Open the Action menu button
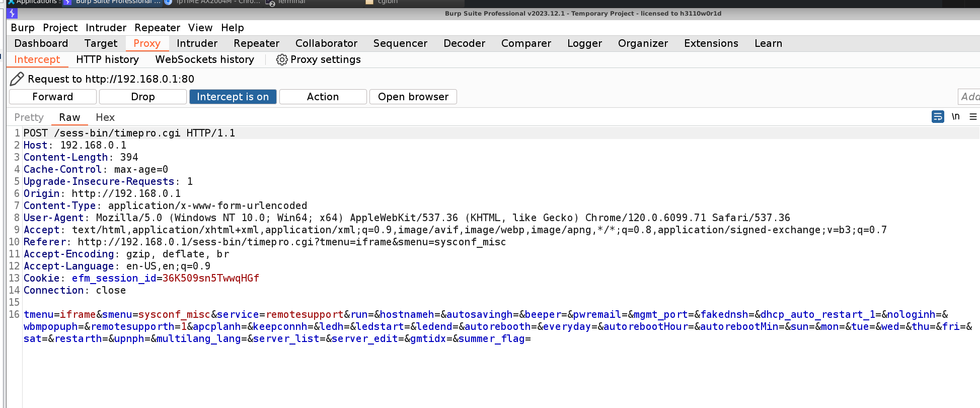980x408 pixels. [x=323, y=97]
